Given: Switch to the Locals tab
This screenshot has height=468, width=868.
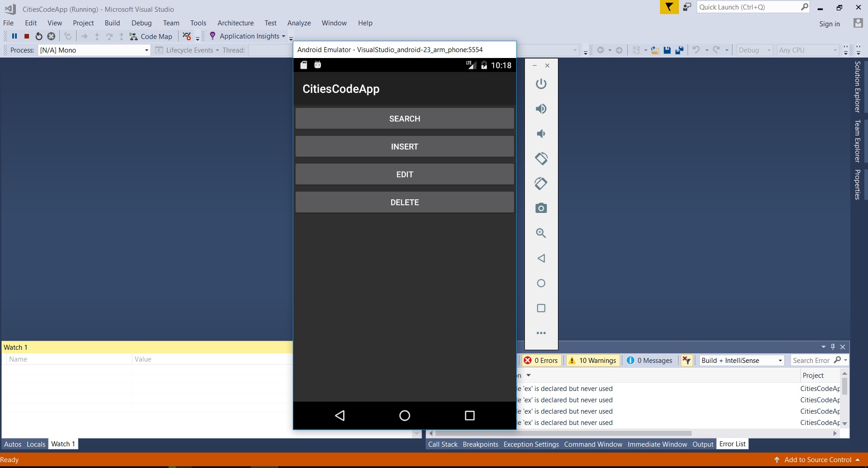Looking at the screenshot, I should tap(36, 444).
